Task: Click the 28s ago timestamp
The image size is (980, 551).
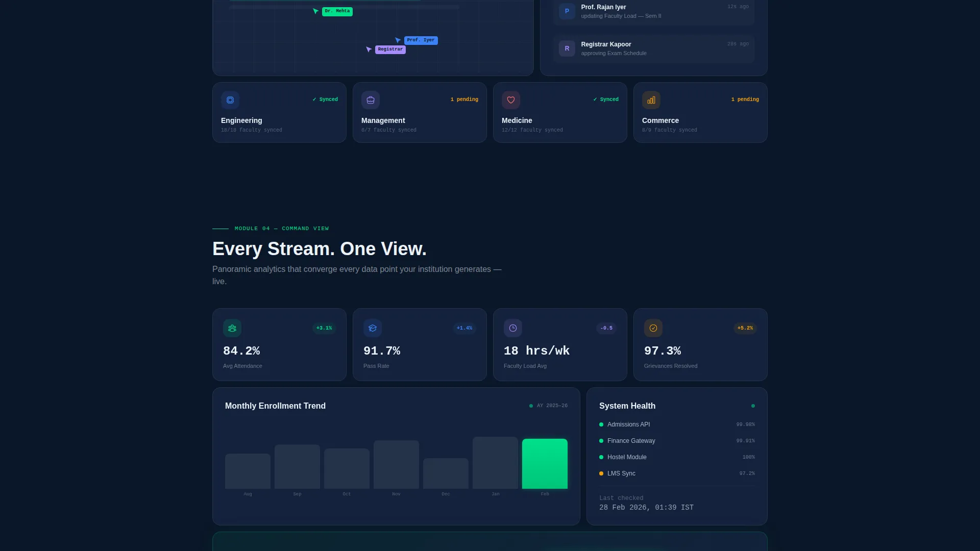Action: click(x=738, y=44)
